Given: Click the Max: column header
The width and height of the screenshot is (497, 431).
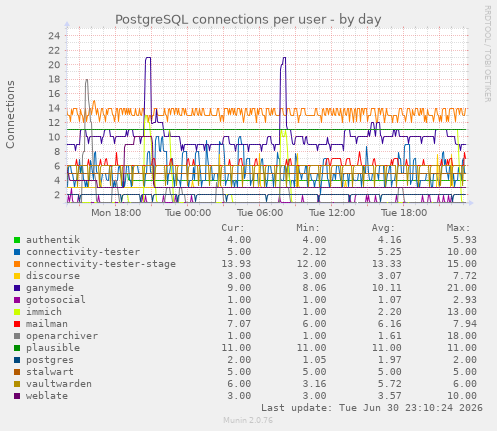Looking at the screenshot, I should [458, 228].
